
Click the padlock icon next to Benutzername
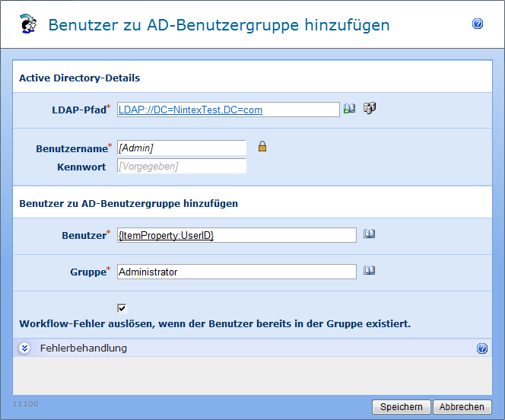262,147
